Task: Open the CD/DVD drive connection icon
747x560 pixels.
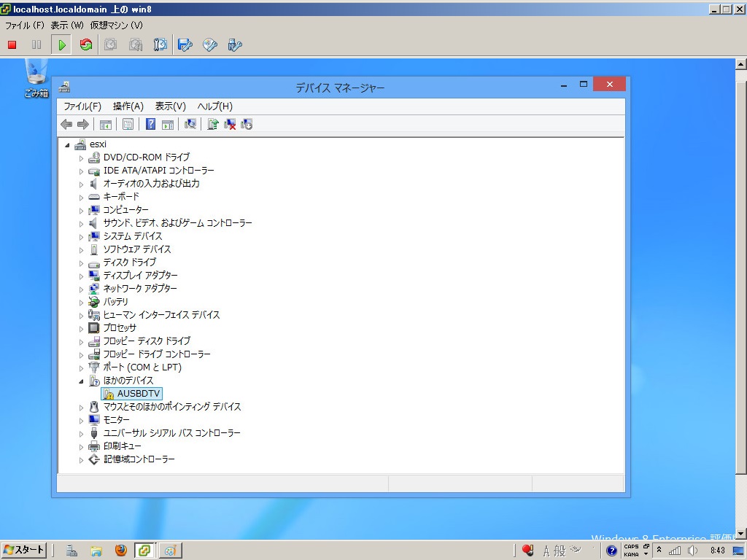Action: click(210, 45)
